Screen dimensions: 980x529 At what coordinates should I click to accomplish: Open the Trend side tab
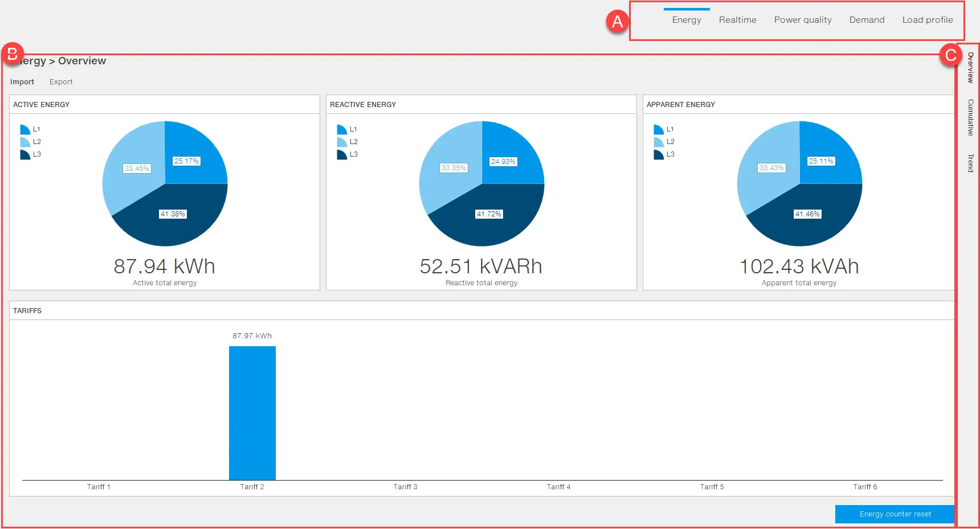(970, 163)
